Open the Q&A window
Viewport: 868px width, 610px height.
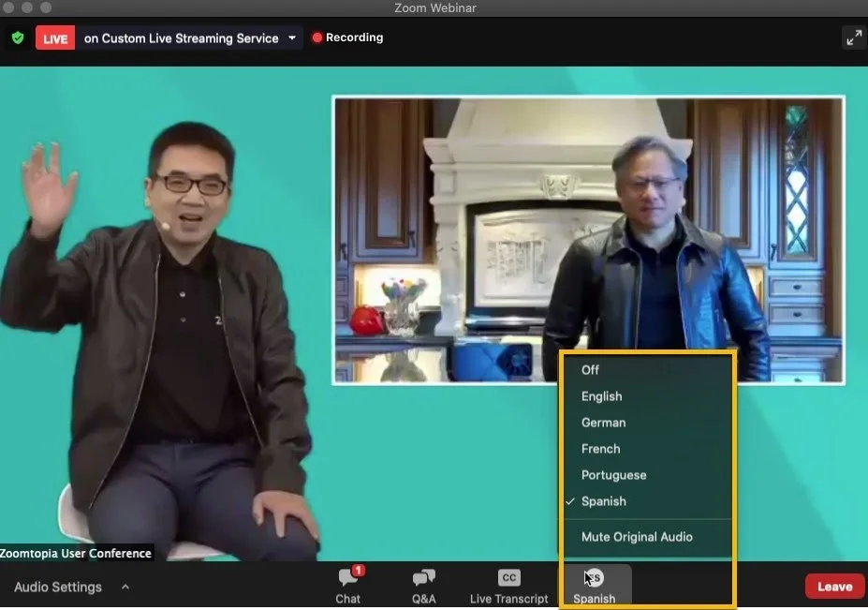click(x=423, y=586)
